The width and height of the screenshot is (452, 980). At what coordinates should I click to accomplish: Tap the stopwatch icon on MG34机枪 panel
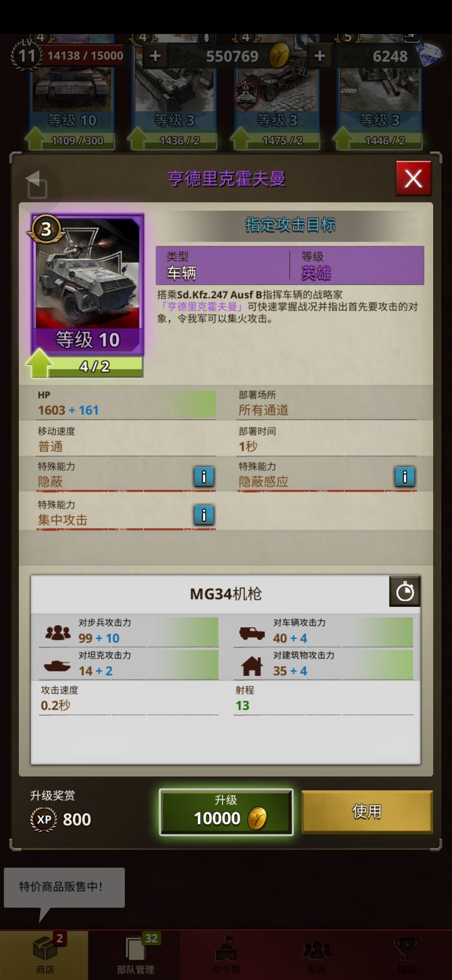tap(405, 591)
